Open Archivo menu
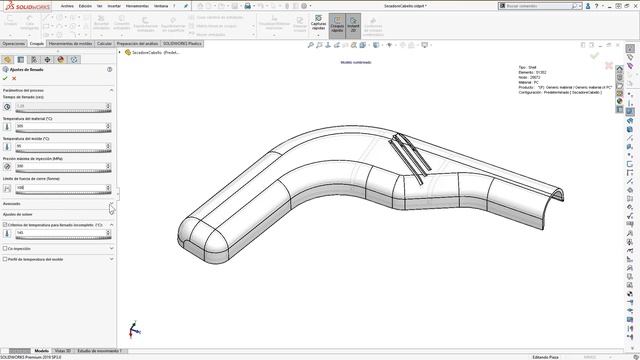 click(67, 6)
